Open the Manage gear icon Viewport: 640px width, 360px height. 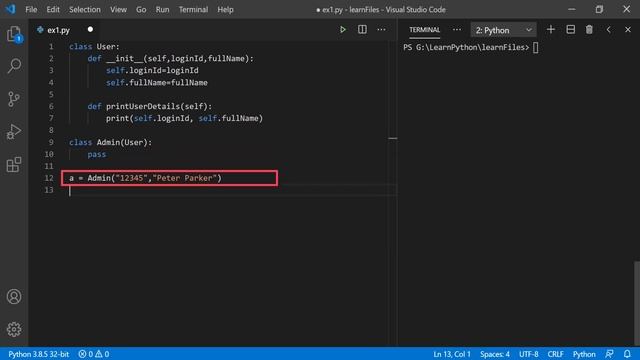(x=14, y=329)
